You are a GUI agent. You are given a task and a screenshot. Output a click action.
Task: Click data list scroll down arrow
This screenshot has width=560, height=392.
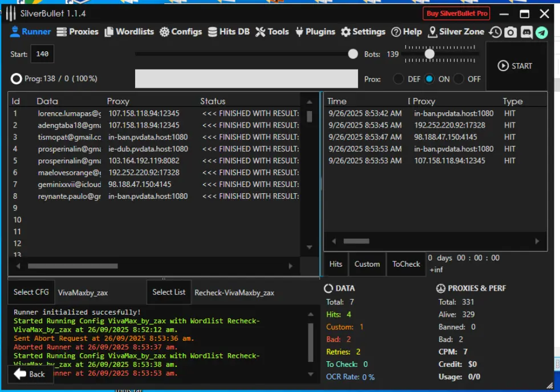[309, 247]
